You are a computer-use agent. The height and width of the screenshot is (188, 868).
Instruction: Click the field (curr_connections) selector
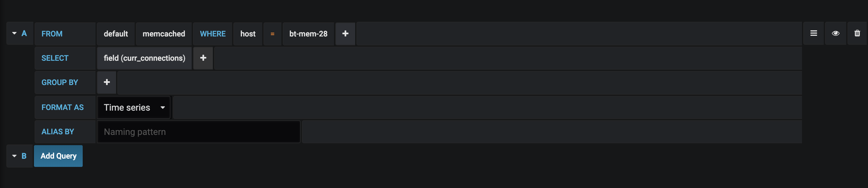(144, 58)
